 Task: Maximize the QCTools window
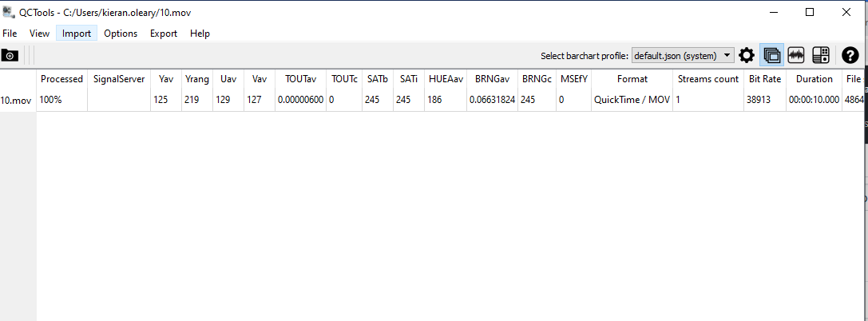810,12
